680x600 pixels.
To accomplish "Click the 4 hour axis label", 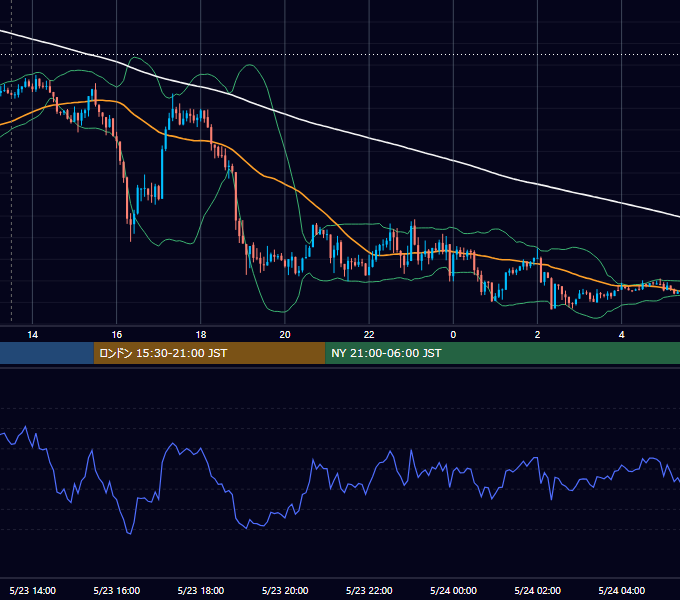I will tap(621, 335).
